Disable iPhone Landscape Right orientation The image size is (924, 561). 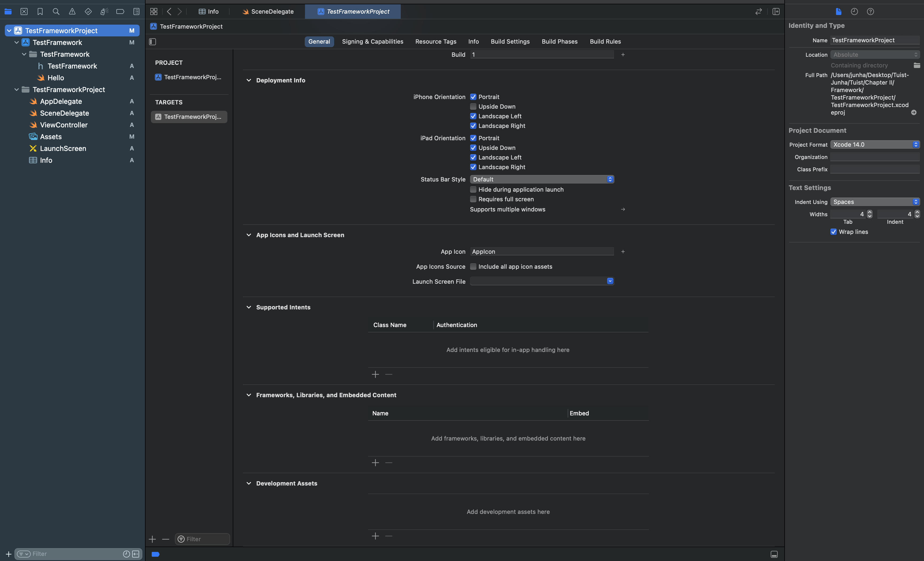473,126
